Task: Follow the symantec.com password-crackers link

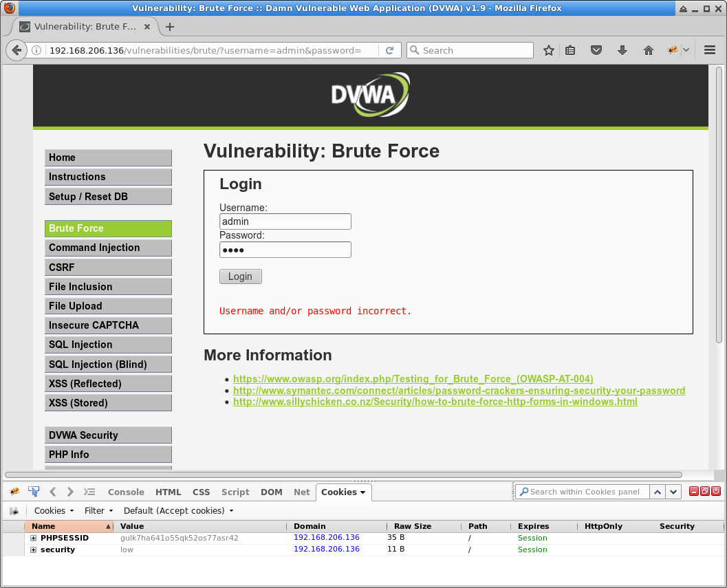Action: [459, 391]
